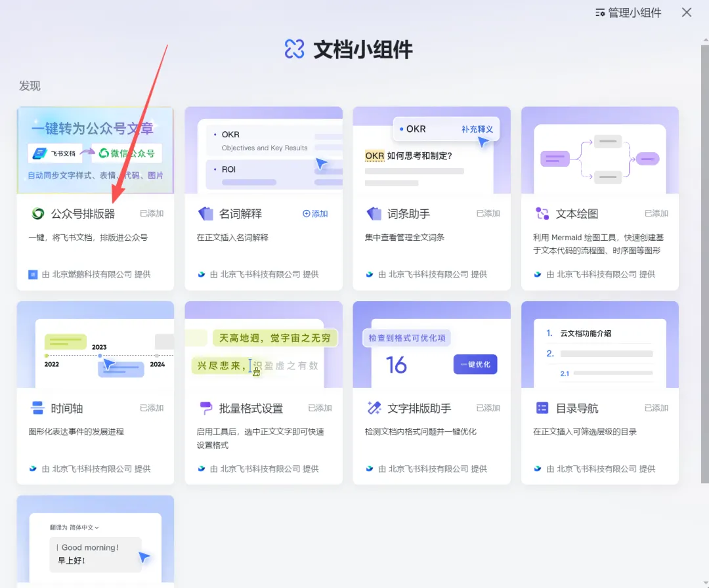Click the scrollbar down arrow
The height and width of the screenshot is (588, 709).
[705, 583]
